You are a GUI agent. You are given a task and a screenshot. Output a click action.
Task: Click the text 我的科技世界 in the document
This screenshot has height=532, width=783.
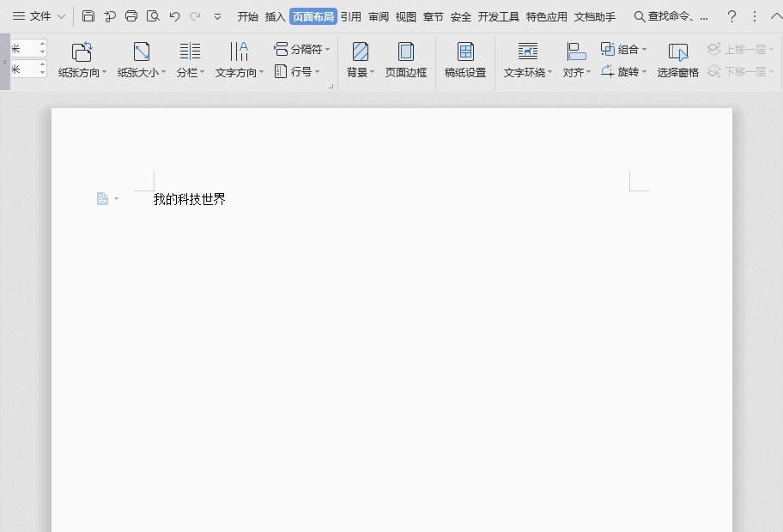point(189,199)
